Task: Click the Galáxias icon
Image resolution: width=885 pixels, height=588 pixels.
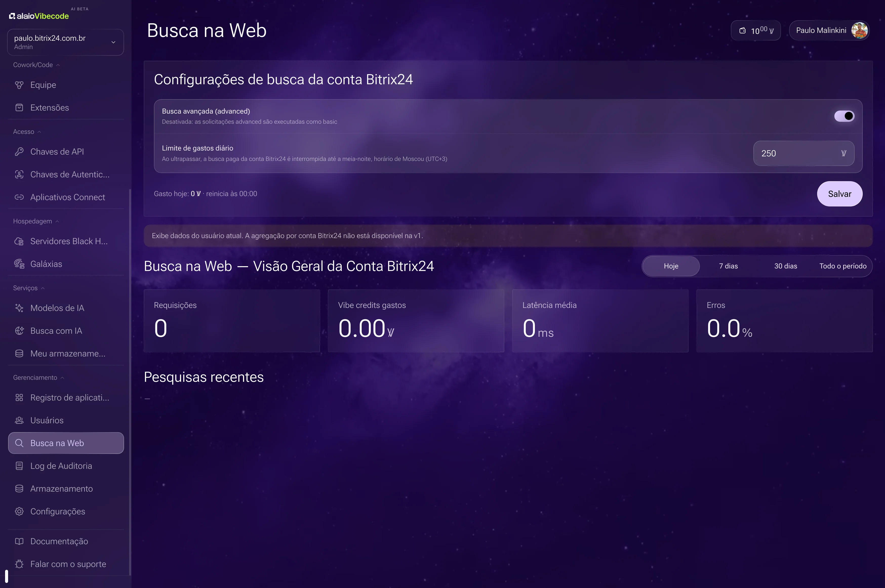Action: pos(19,264)
